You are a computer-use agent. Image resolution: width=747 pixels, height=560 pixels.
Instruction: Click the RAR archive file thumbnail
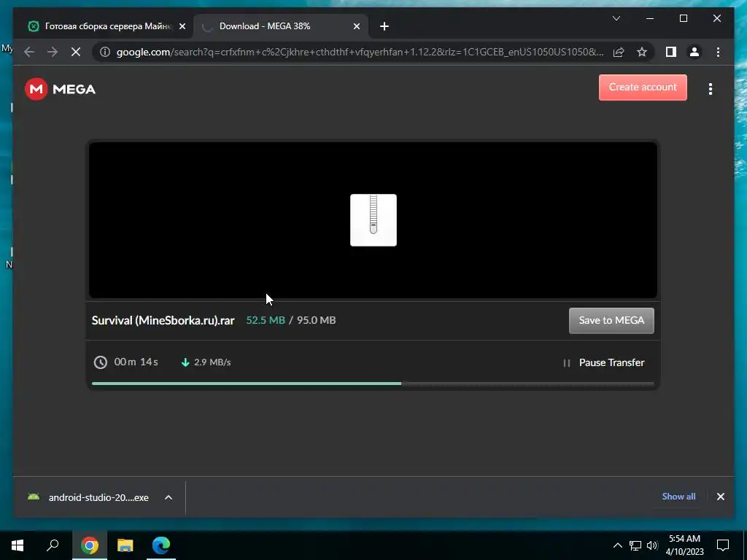click(x=373, y=220)
